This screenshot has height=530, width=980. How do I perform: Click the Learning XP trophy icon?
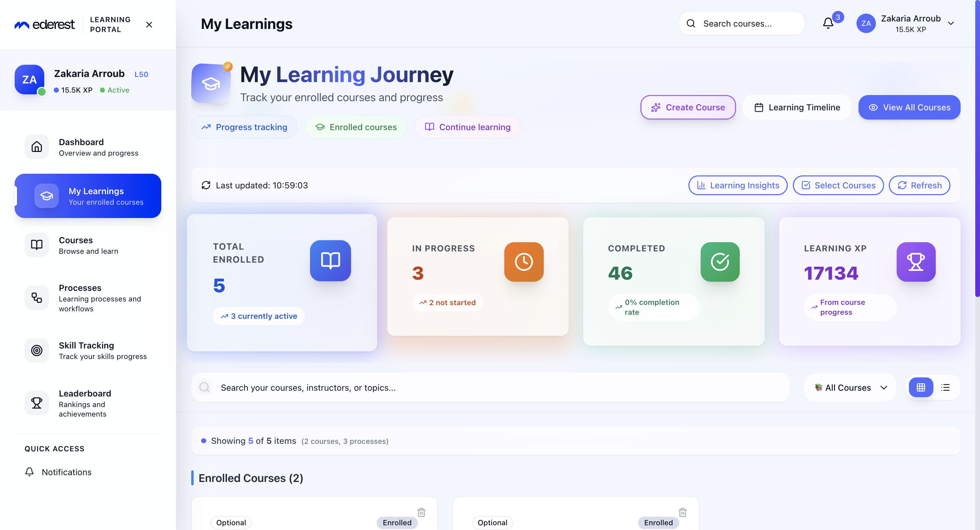[915, 262]
